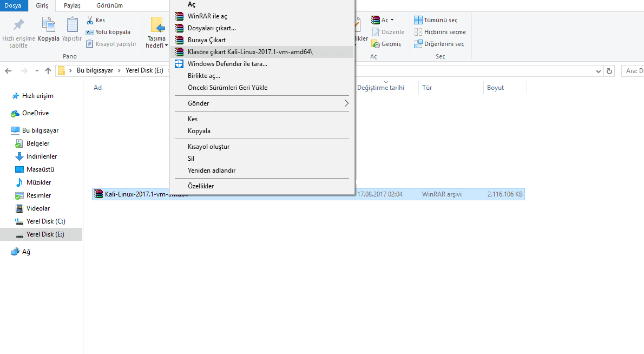Click Bu bilgisayar in the address bar
The width and height of the screenshot is (644, 354).
(x=95, y=70)
